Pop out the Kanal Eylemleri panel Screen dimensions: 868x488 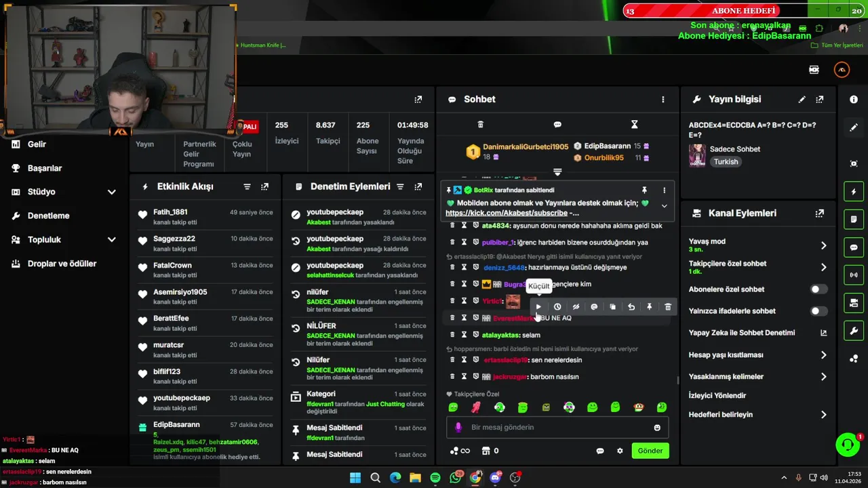coord(820,213)
